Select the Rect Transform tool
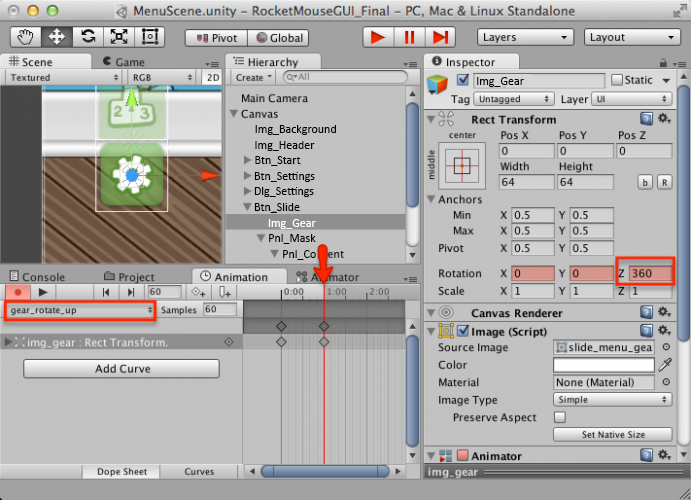691x500 pixels. tap(150, 37)
